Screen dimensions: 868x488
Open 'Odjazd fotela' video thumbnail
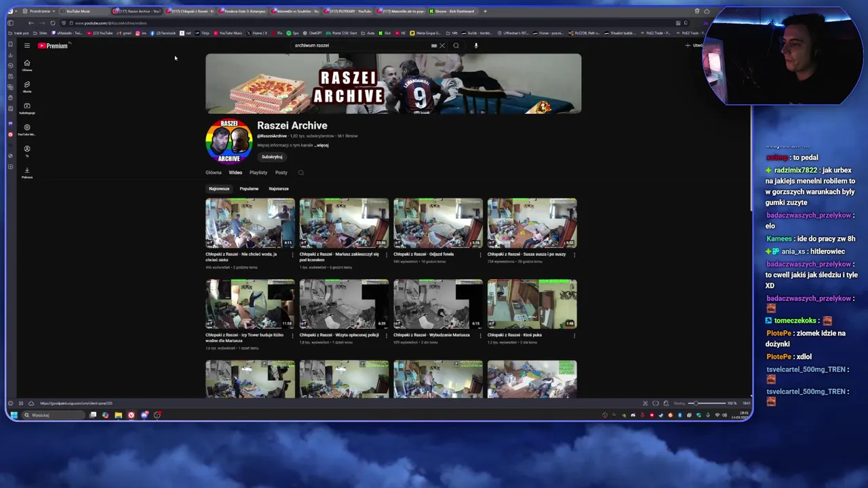[438, 223]
